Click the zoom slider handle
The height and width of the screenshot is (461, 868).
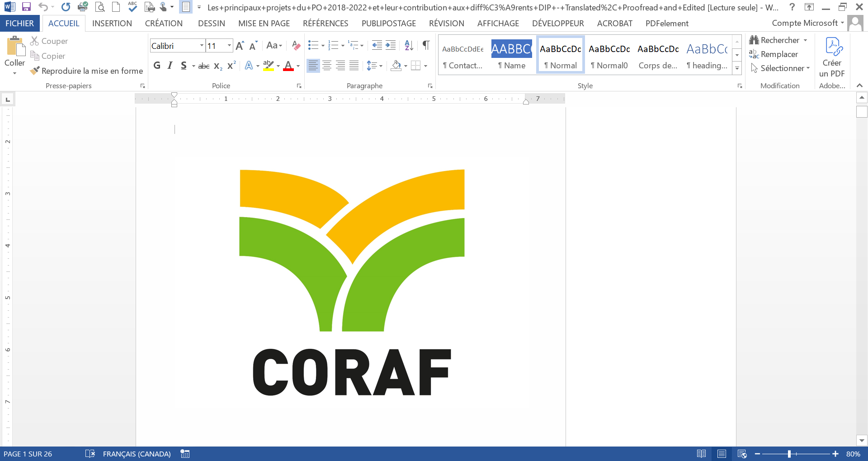pyautogui.click(x=789, y=454)
